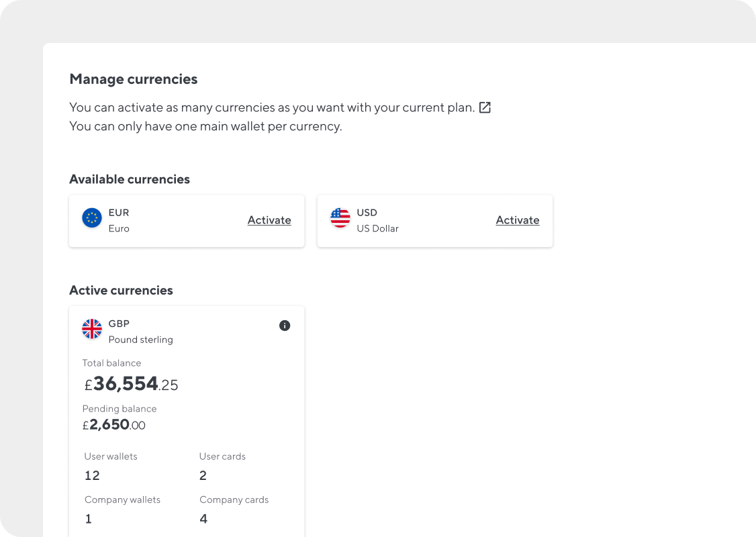Click the User cards count
Viewport: 756px width, 537px height.
coord(203,475)
